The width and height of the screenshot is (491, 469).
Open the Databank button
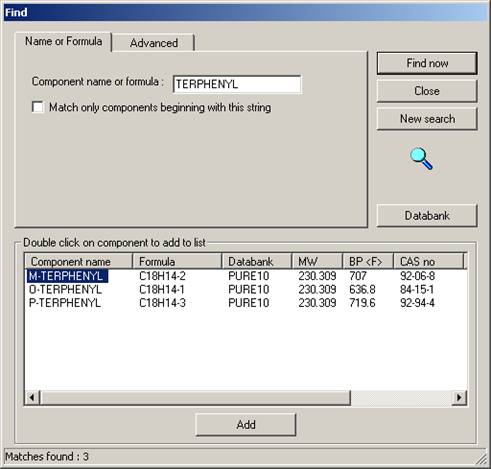427,215
